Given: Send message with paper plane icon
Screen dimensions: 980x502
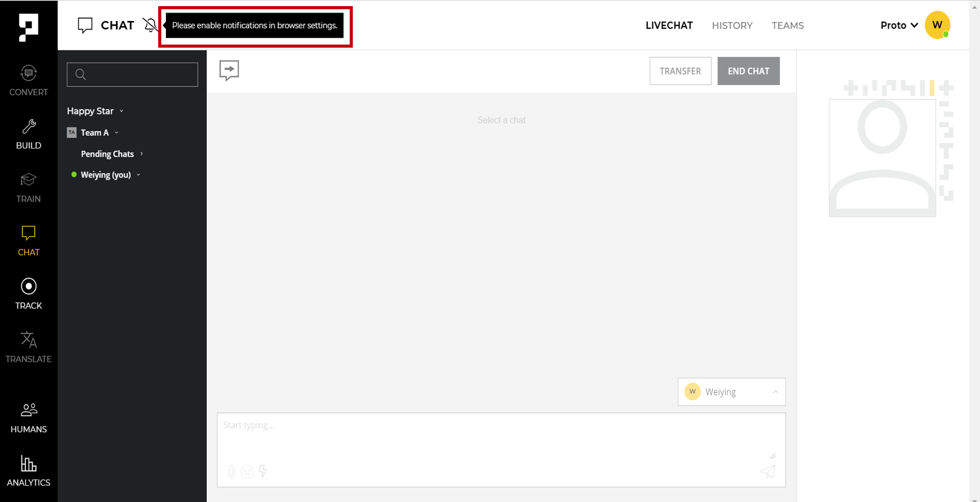Looking at the screenshot, I should (768, 471).
